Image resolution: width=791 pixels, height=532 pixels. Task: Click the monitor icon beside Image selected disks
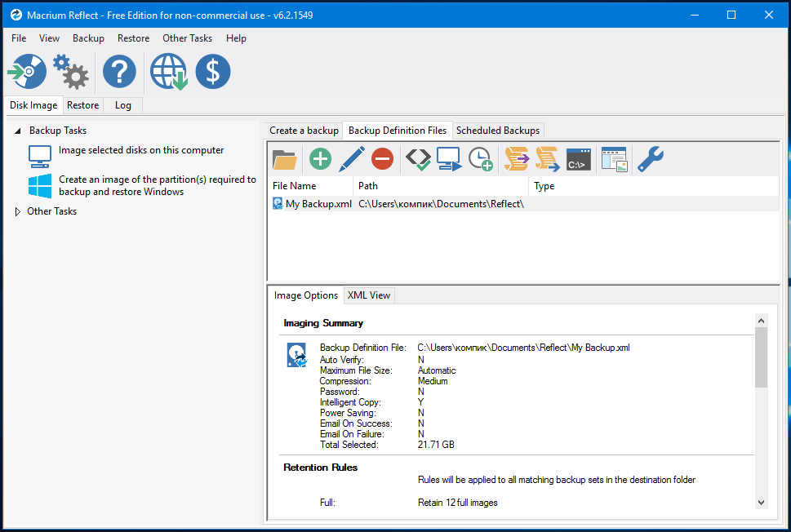(x=40, y=157)
